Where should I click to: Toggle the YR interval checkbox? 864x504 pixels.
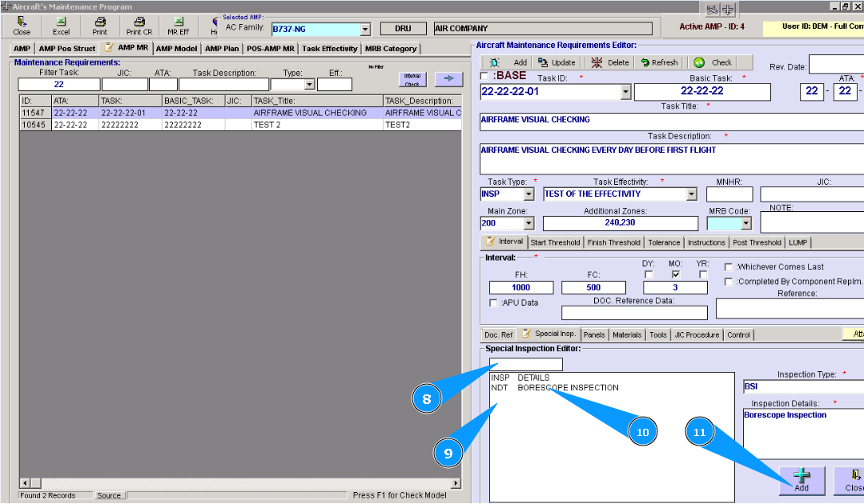(x=702, y=274)
